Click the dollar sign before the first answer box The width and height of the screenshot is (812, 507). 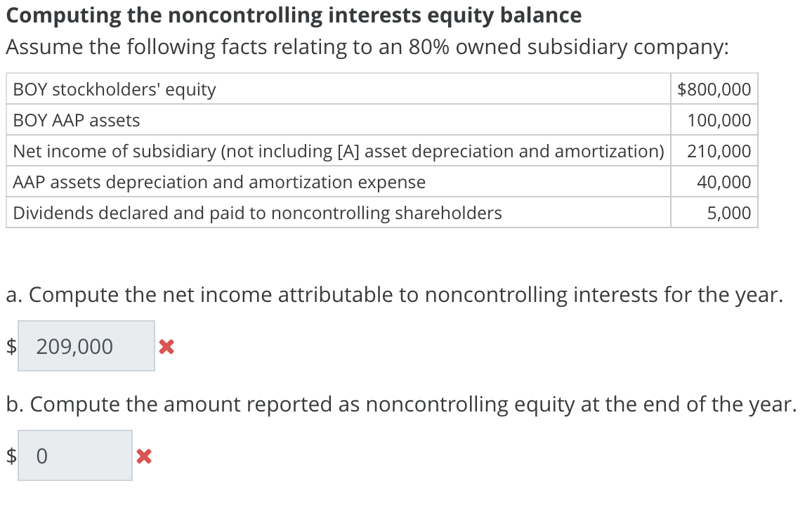pyautogui.click(x=11, y=345)
